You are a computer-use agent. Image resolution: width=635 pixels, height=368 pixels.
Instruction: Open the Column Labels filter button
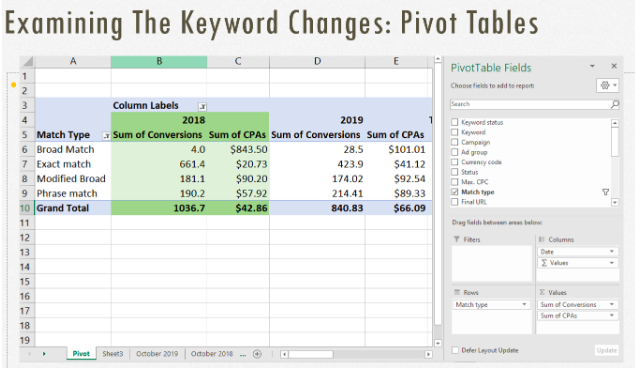pyautogui.click(x=202, y=106)
